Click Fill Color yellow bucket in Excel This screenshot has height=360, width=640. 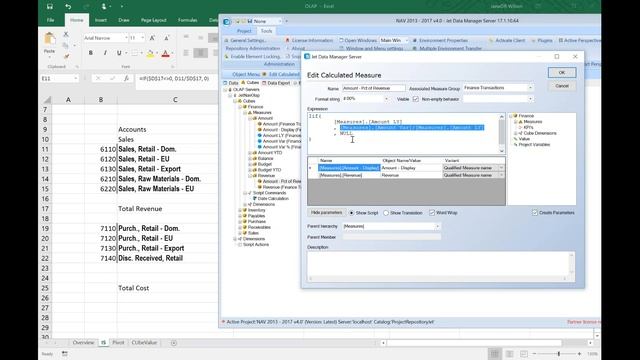pyautogui.click(x=150, y=53)
